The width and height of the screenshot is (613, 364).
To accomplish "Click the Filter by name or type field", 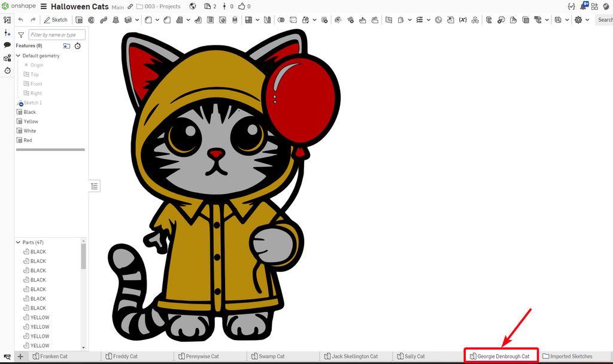I will [x=57, y=35].
